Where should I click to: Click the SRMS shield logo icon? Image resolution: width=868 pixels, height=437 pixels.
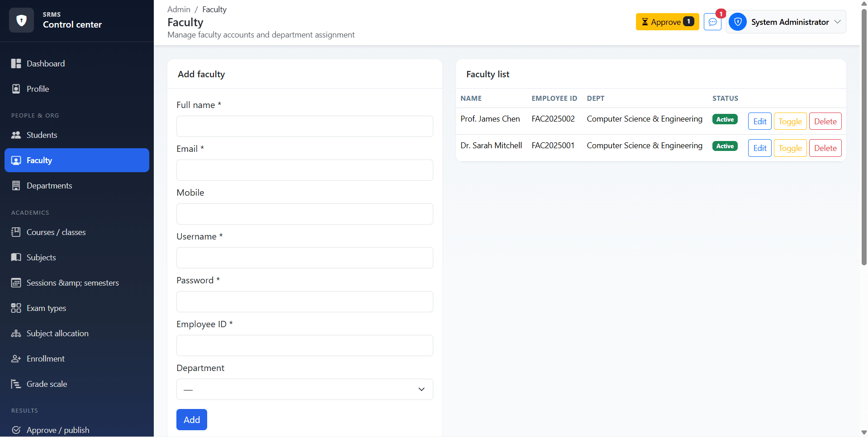[21, 20]
